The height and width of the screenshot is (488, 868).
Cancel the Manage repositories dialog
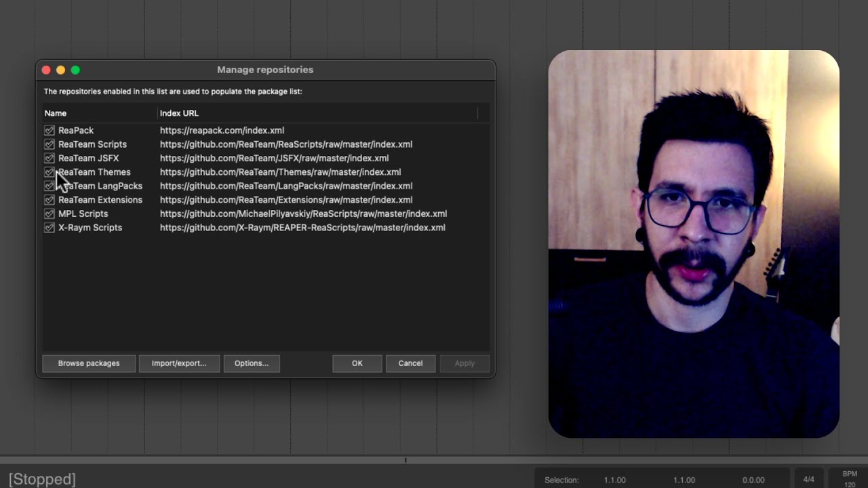click(x=410, y=363)
